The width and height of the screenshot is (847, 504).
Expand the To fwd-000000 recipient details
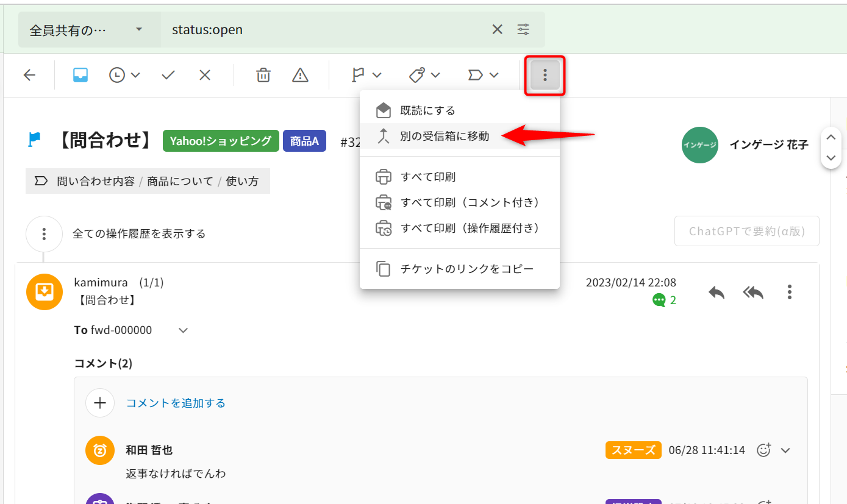(x=183, y=330)
